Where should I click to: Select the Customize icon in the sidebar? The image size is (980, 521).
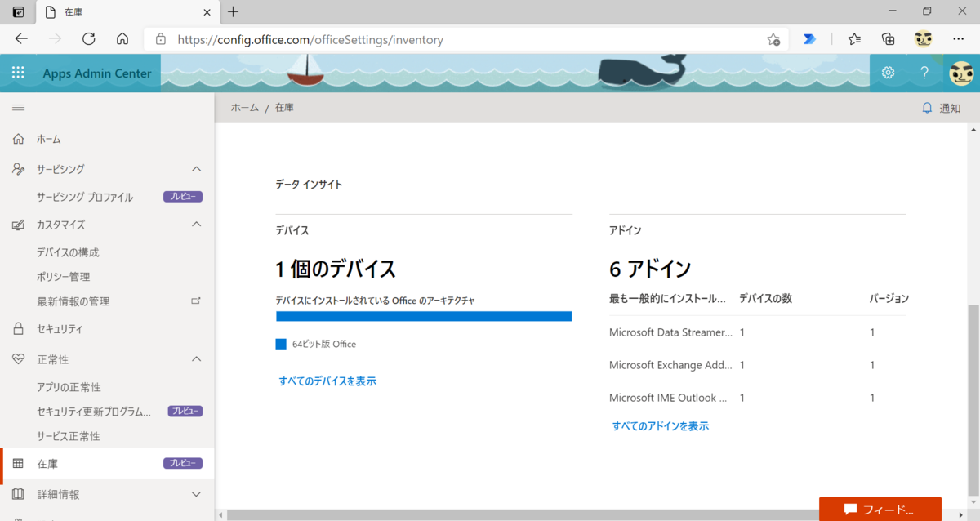18,225
